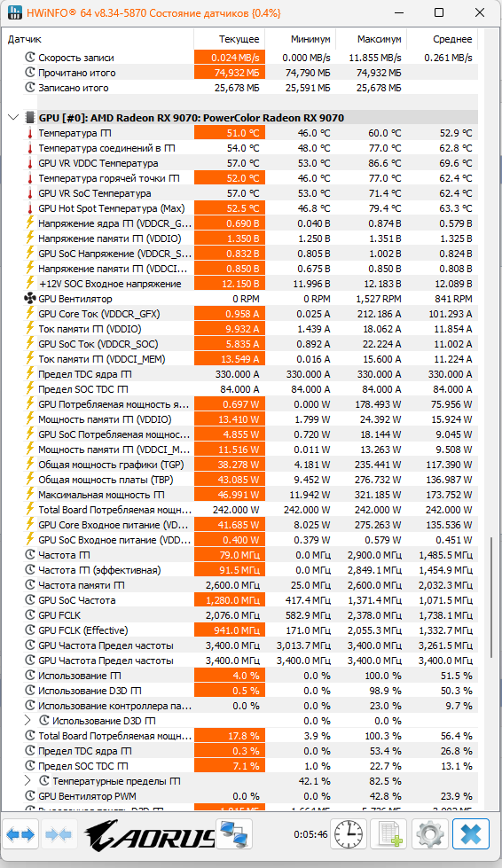This screenshot has height=868, width=502.
Task: Click the fan icon of GPU Вентилятор row
Action: tap(30, 299)
